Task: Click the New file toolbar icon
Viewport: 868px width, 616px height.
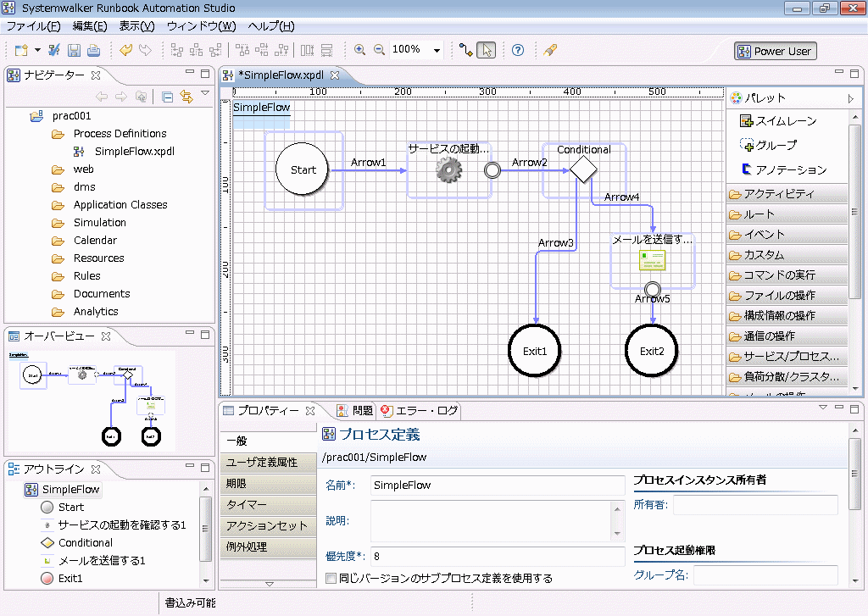Action: (21, 50)
